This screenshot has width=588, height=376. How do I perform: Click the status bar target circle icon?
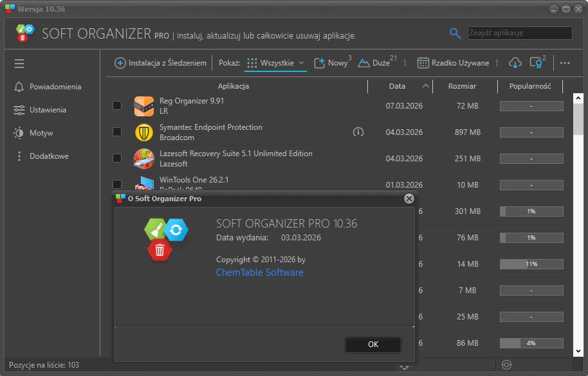click(x=506, y=365)
